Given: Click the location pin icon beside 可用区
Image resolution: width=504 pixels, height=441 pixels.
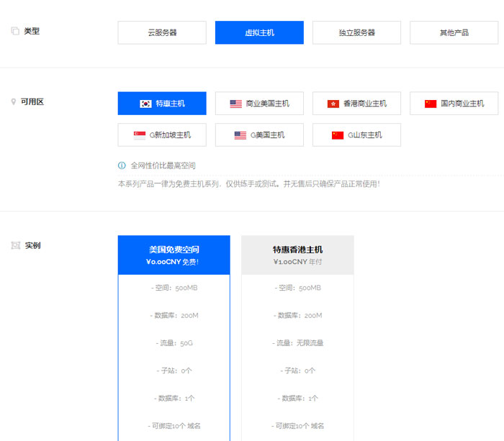Looking at the screenshot, I should (x=14, y=102).
